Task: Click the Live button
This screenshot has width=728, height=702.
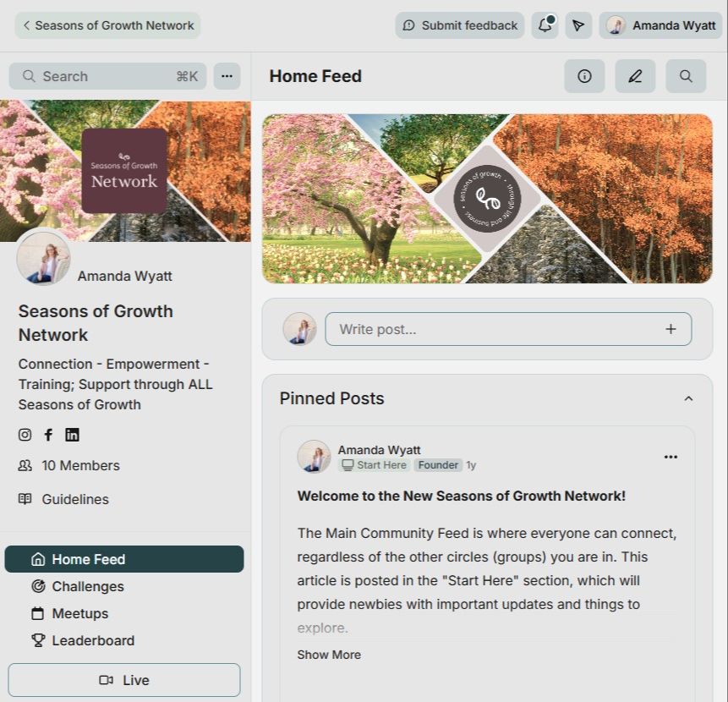Action: tap(124, 680)
